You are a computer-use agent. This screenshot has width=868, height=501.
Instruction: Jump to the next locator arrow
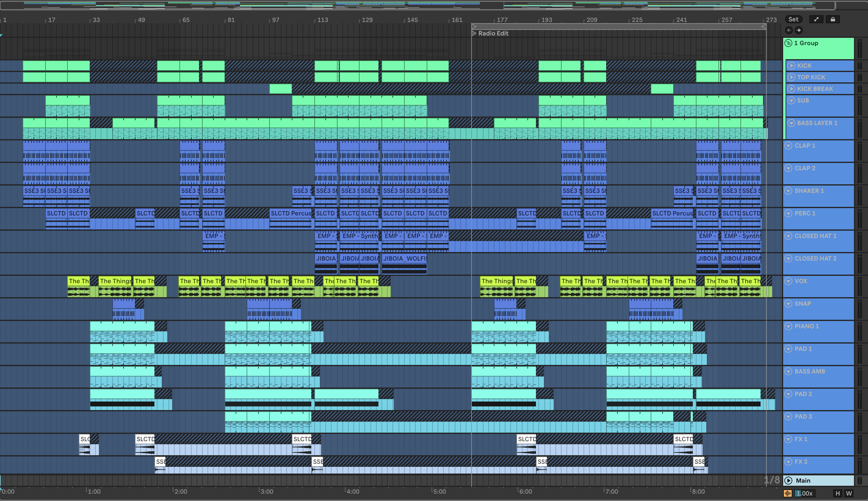(x=798, y=30)
